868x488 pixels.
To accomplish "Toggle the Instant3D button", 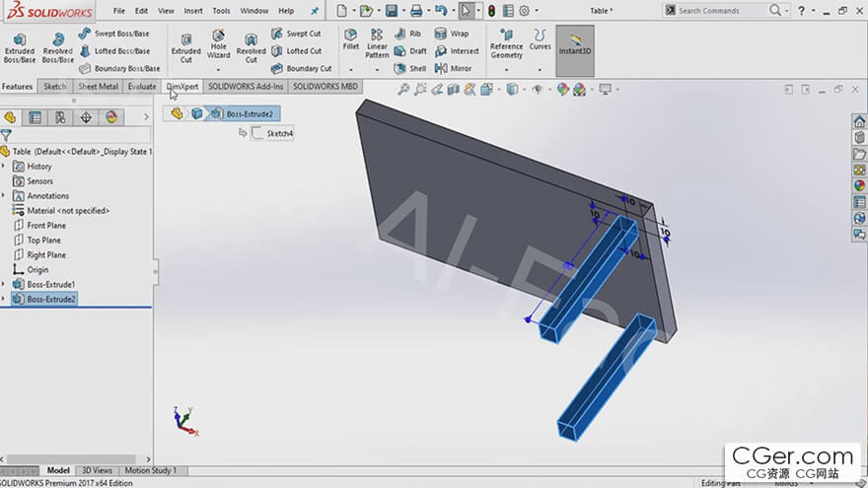I will [x=575, y=50].
